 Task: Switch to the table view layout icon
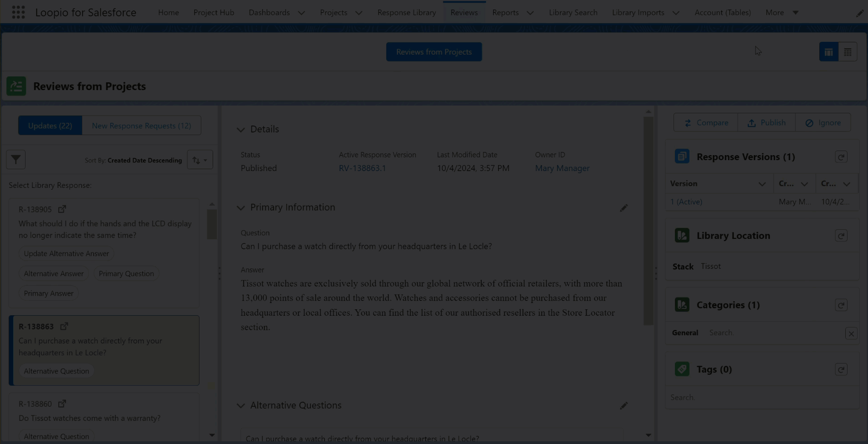[848, 52]
